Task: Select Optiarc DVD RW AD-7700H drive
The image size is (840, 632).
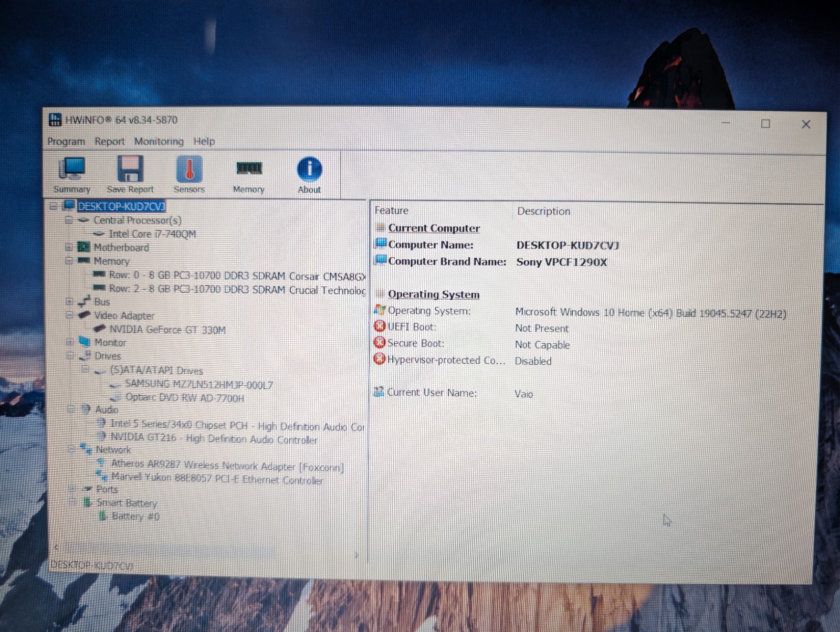Action: 185,397
